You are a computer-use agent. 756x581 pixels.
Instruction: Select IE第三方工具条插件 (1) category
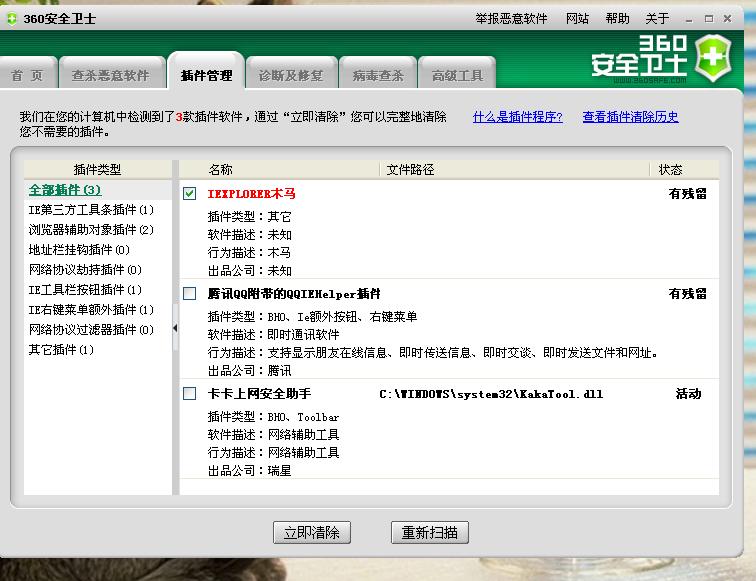pos(91,210)
